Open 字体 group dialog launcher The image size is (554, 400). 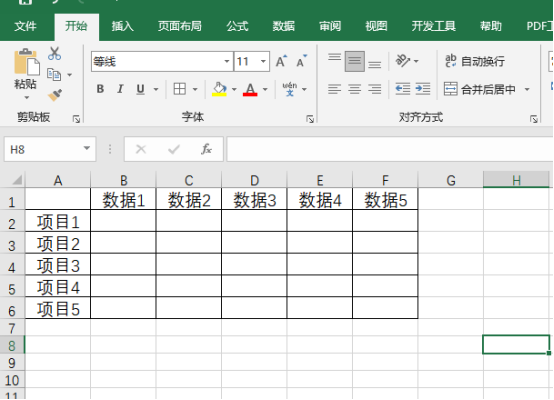coord(310,119)
